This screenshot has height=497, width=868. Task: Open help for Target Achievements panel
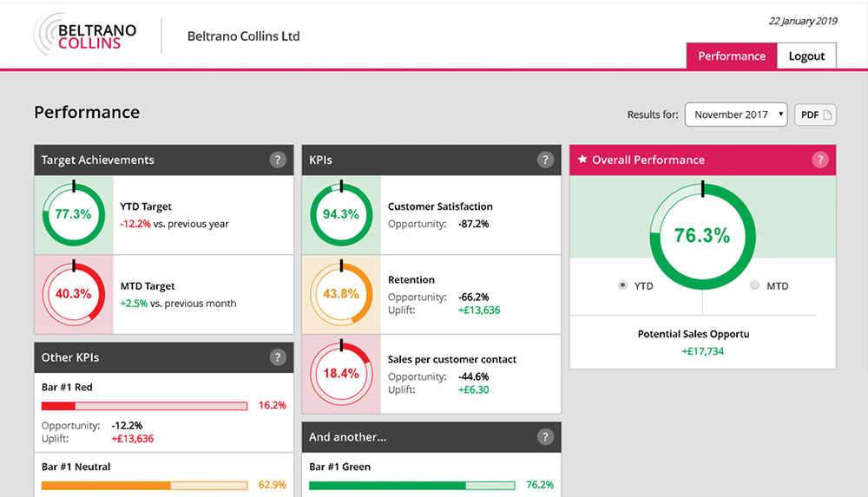[x=278, y=160]
